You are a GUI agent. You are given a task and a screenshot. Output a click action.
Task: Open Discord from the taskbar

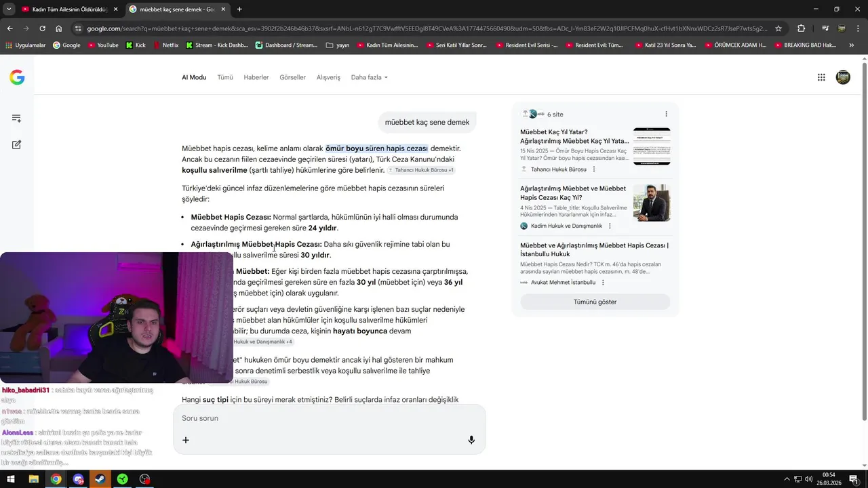[78, 479]
